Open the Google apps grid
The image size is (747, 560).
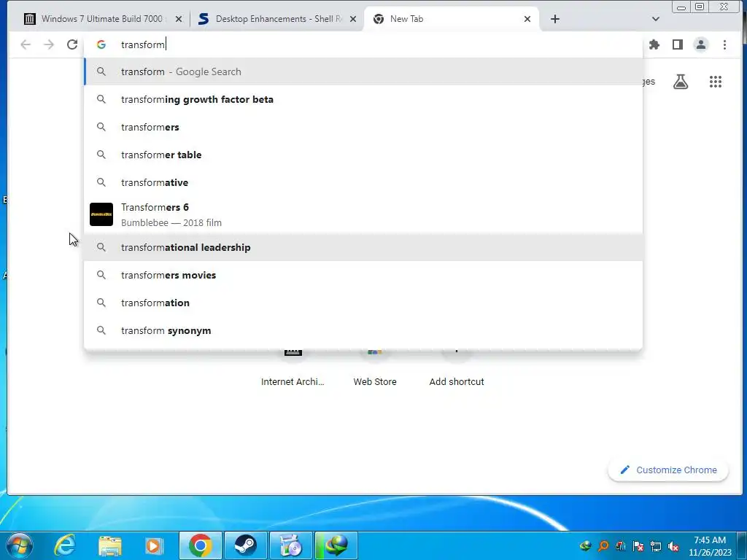point(716,82)
